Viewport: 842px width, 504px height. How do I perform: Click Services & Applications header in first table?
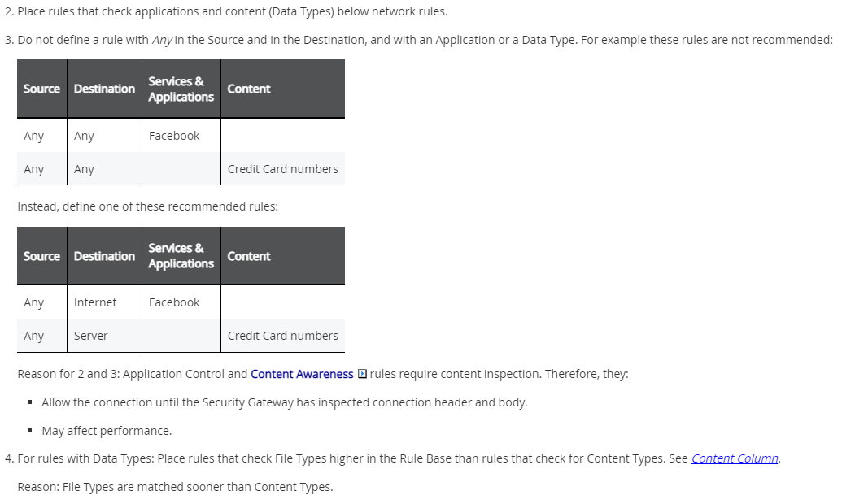(181, 89)
